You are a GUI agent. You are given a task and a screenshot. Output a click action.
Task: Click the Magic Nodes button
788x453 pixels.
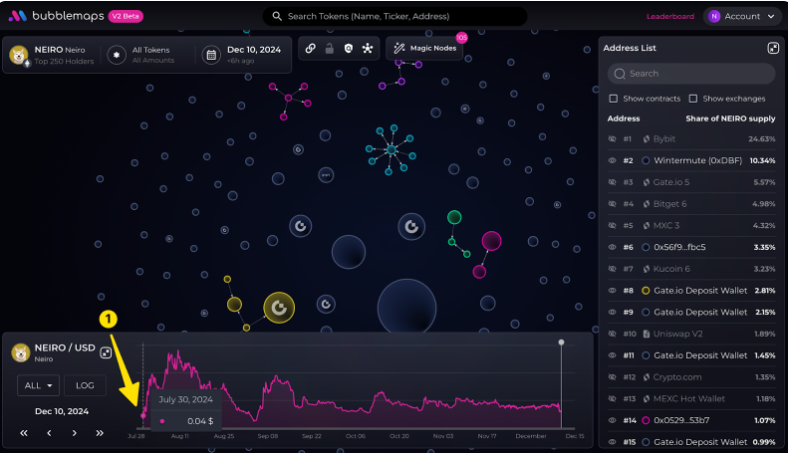click(425, 48)
